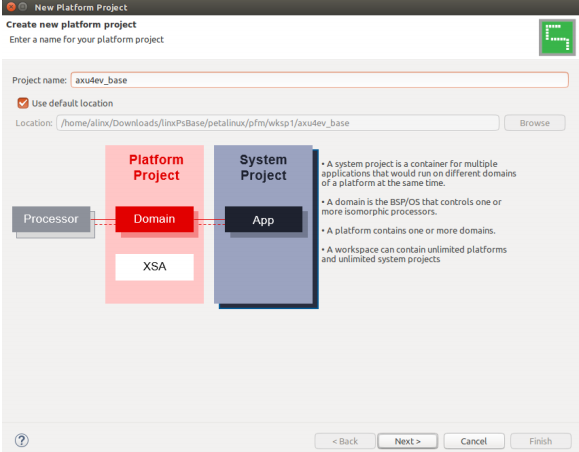The width and height of the screenshot is (579, 452).
Task: Click the 'A domain is the BSP/OS' description
Action: [x=411, y=207]
